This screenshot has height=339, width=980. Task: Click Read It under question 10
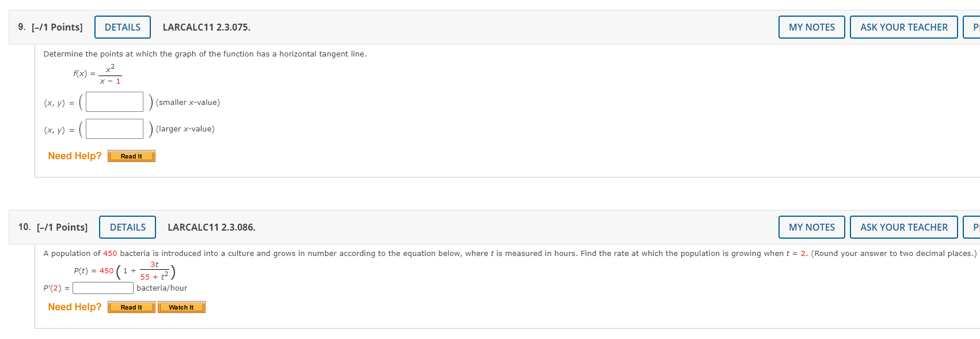pos(131,307)
